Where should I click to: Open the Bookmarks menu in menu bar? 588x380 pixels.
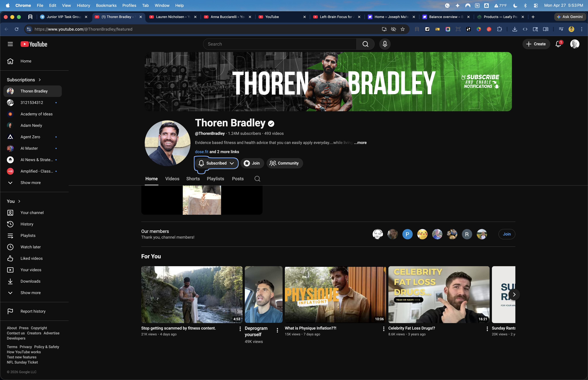coord(106,5)
